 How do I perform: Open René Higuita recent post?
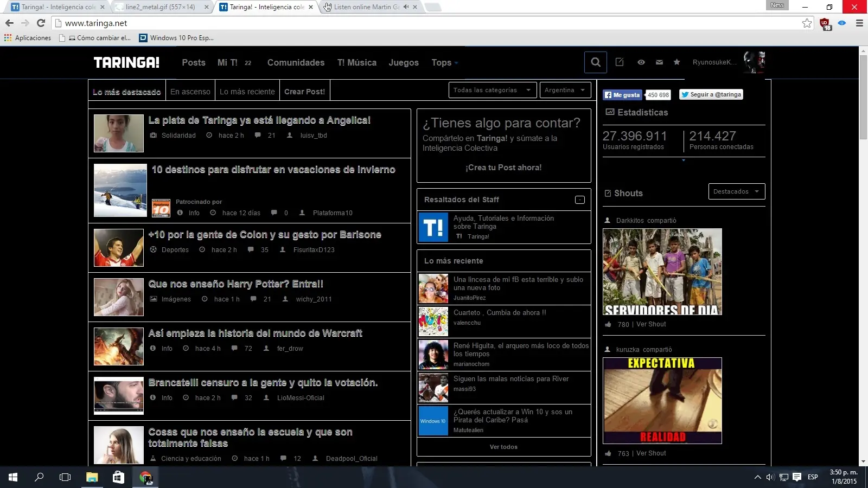(521, 350)
